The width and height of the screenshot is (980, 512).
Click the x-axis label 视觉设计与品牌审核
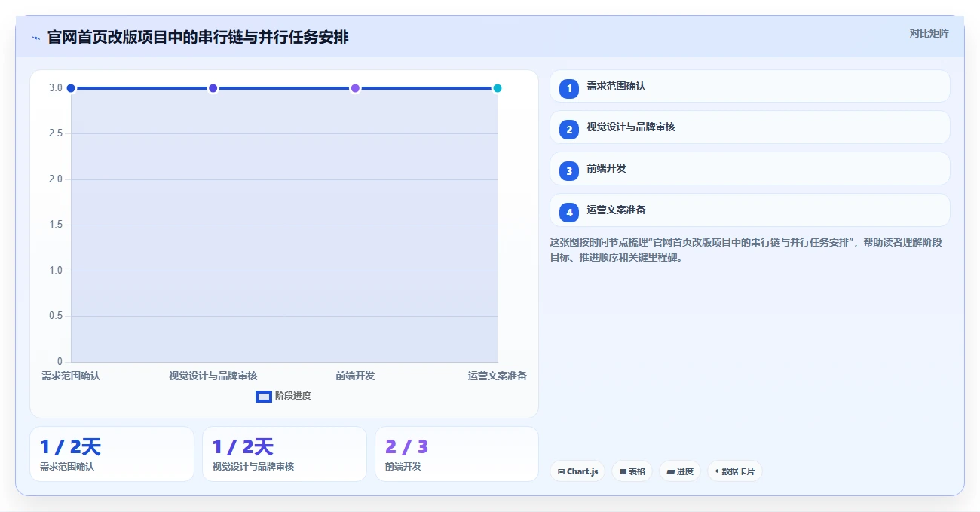pyautogui.click(x=213, y=376)
